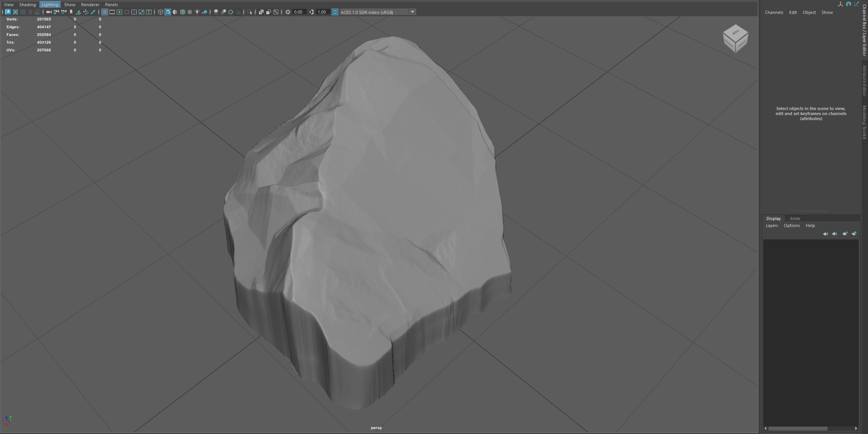Toggle the Textured display checker icon
The image size is (868, 434).
click(x=190, y=12)
